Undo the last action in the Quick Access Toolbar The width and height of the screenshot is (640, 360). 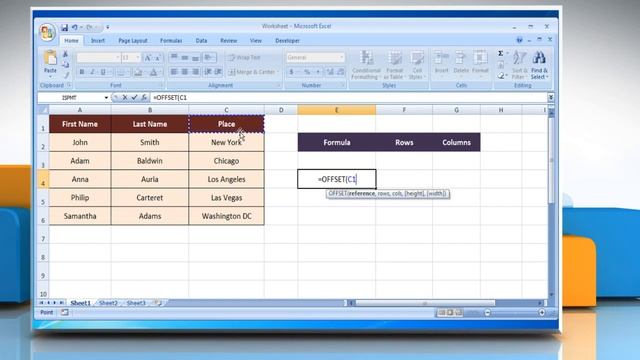pyautogui.click(x=75, y=27)
